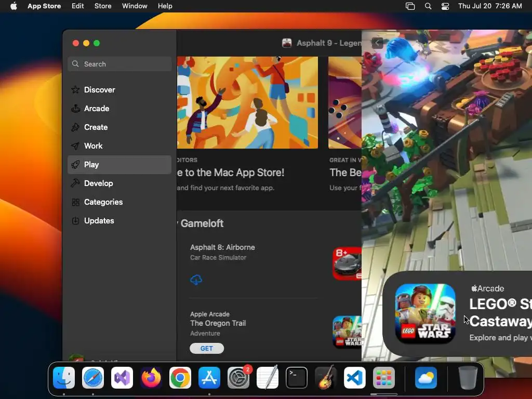Open the Welcome to Mac App Store artwork
The width and height of the screenshot is (532, 399).
pyautogui.click(x=247, y=102)
